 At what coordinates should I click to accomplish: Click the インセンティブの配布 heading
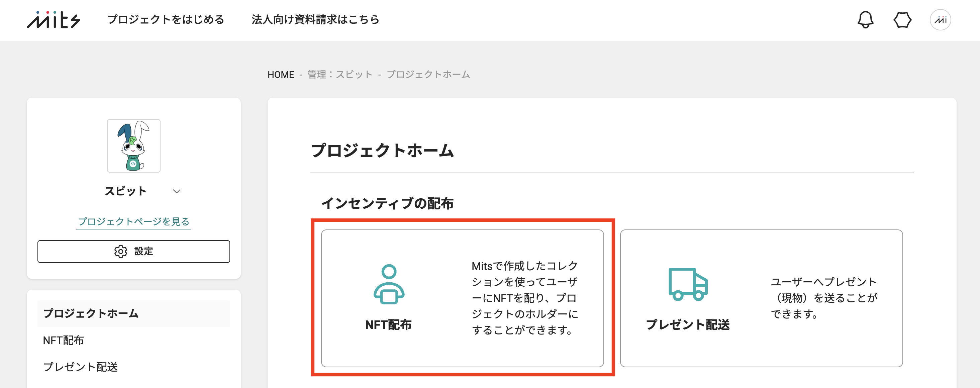(387, 203)
